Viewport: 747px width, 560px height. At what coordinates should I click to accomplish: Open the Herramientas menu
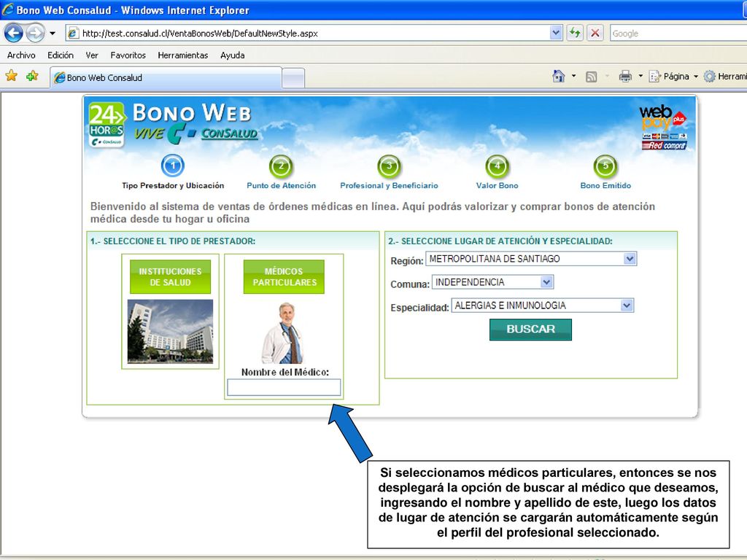pyautogui.click(x=183, y=55)
